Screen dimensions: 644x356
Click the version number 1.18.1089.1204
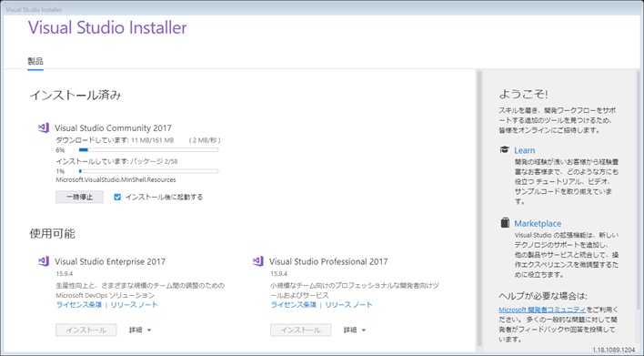(614, 350)
